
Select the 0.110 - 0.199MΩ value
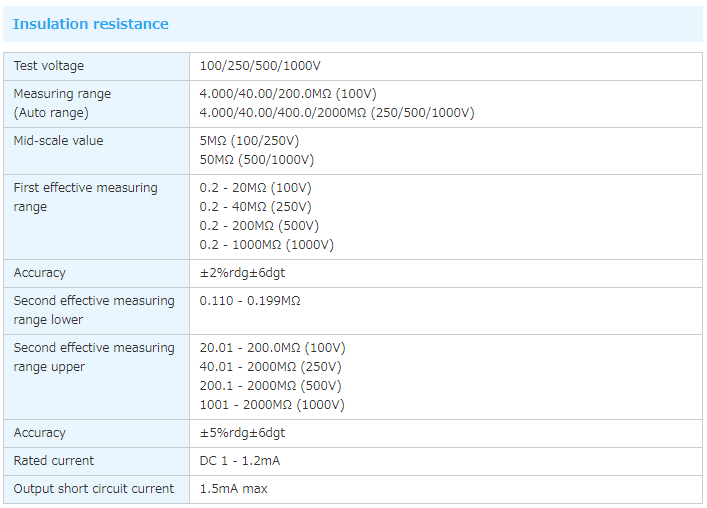[250, 301]
